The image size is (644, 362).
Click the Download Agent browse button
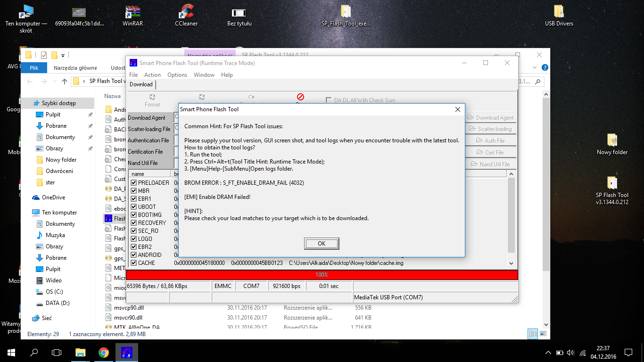pyautogui.click(x=490, y=118)
